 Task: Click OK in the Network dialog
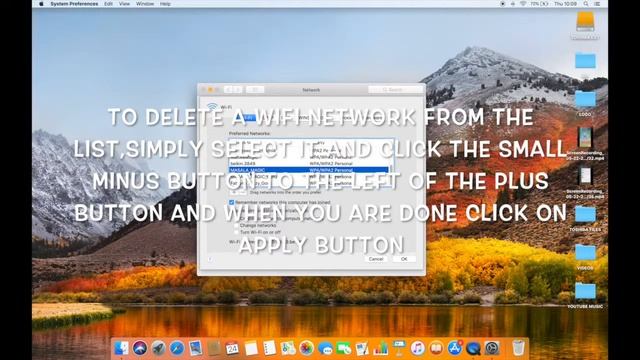404,259
